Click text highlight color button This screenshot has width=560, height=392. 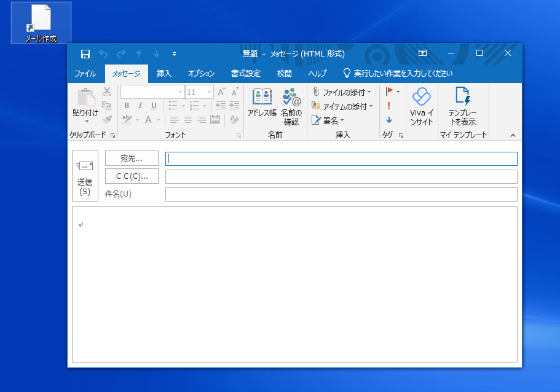(127, 120)
